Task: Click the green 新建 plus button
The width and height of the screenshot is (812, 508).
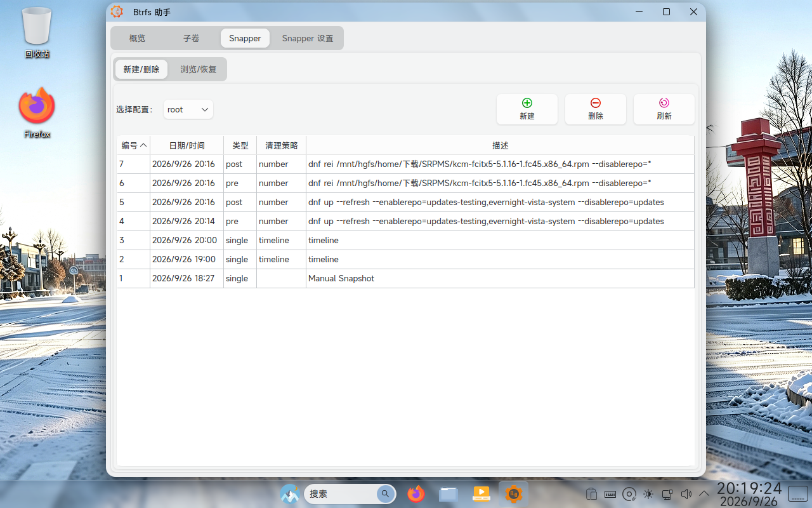Action: click(527, 109)
